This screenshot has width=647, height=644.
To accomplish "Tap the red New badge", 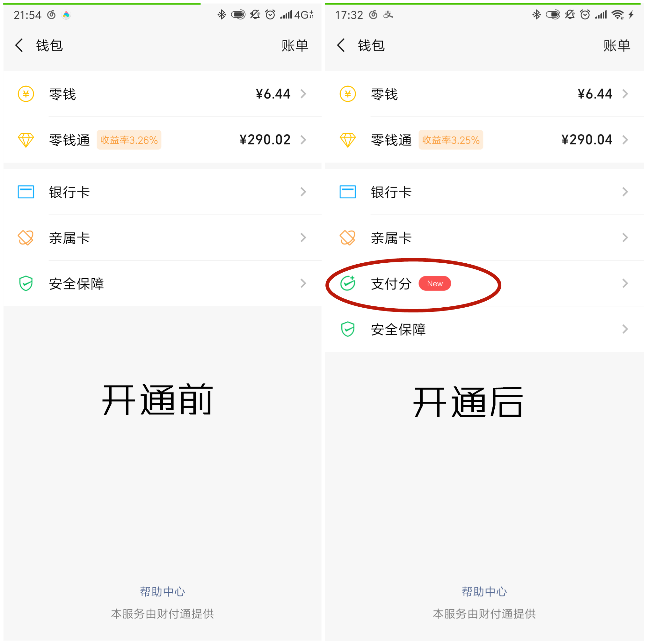I will [x=435, y=283].
